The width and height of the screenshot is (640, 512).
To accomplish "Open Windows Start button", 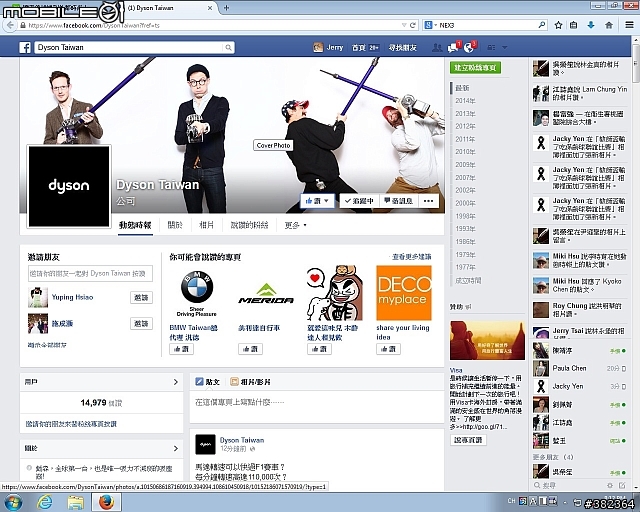I will point(13,502).
